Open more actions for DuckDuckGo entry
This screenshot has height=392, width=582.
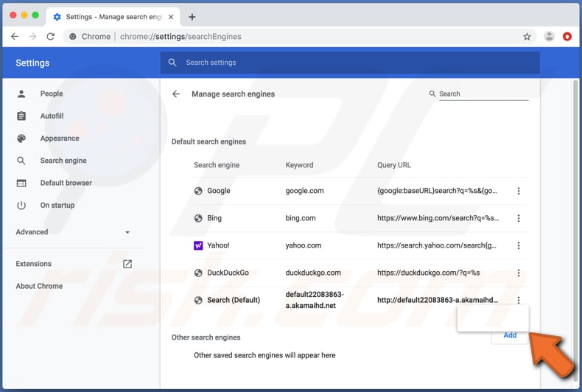[x=519, y=273]
